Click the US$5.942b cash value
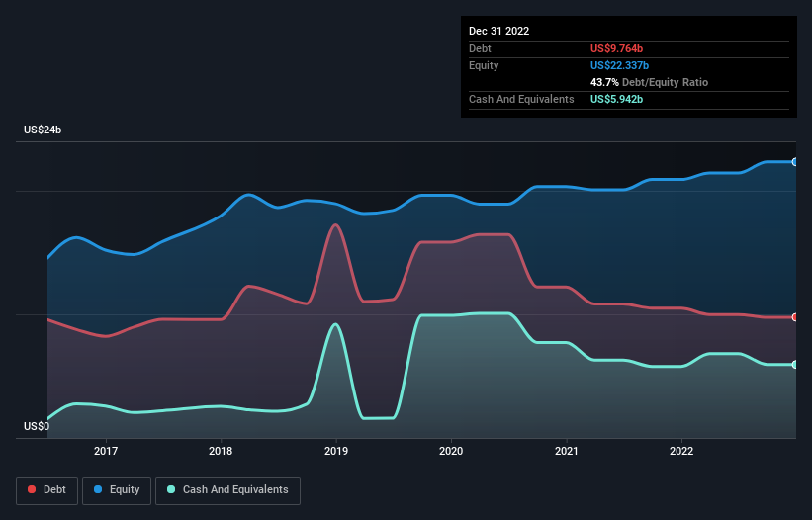The image size is (812, 520). point(616,99)
